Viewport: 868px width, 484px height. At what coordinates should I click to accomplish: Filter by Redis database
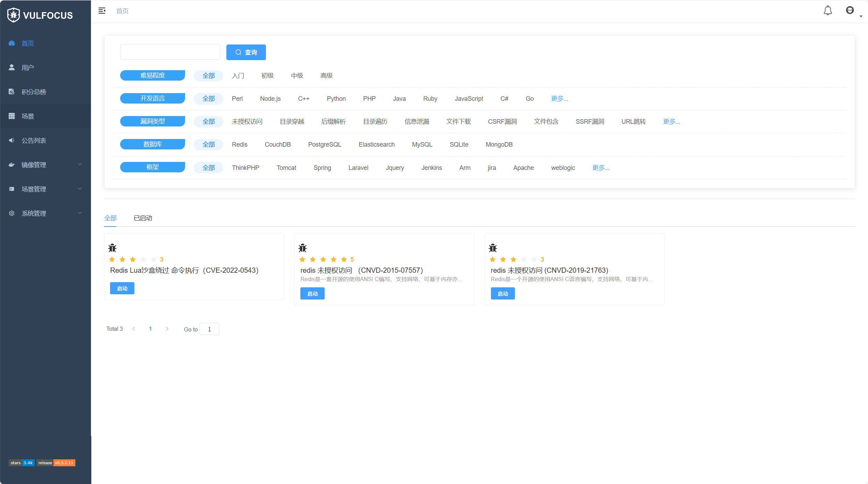pyautogui.click(x=240, y=145)
